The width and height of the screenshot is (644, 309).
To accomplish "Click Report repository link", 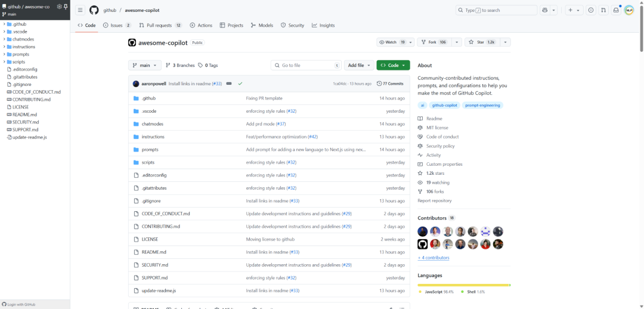I will point(435,200).
